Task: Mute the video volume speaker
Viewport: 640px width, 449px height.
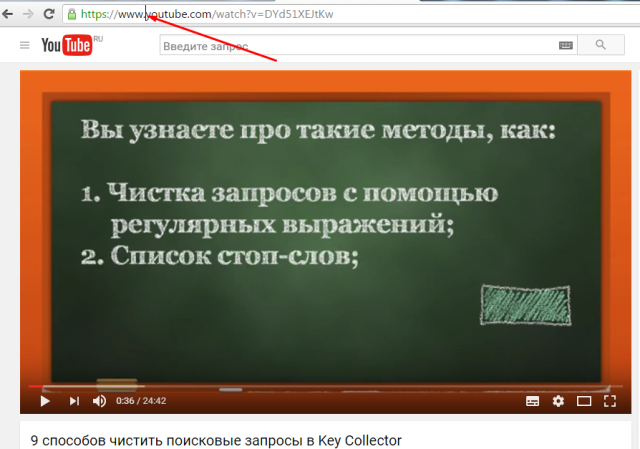Action: (99, 401)
